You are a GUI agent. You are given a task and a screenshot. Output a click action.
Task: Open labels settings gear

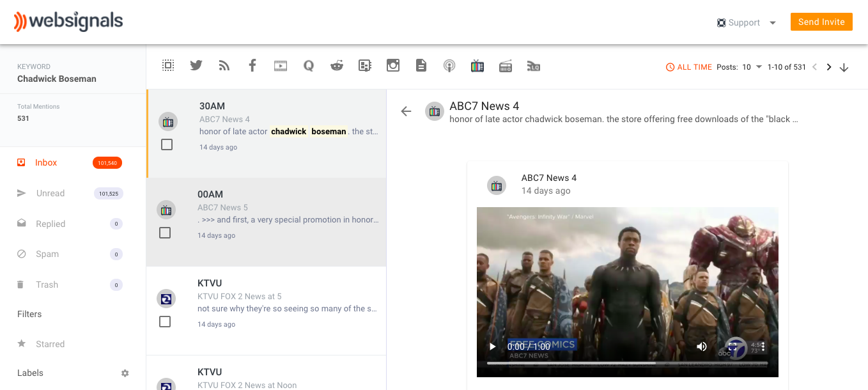125,373
